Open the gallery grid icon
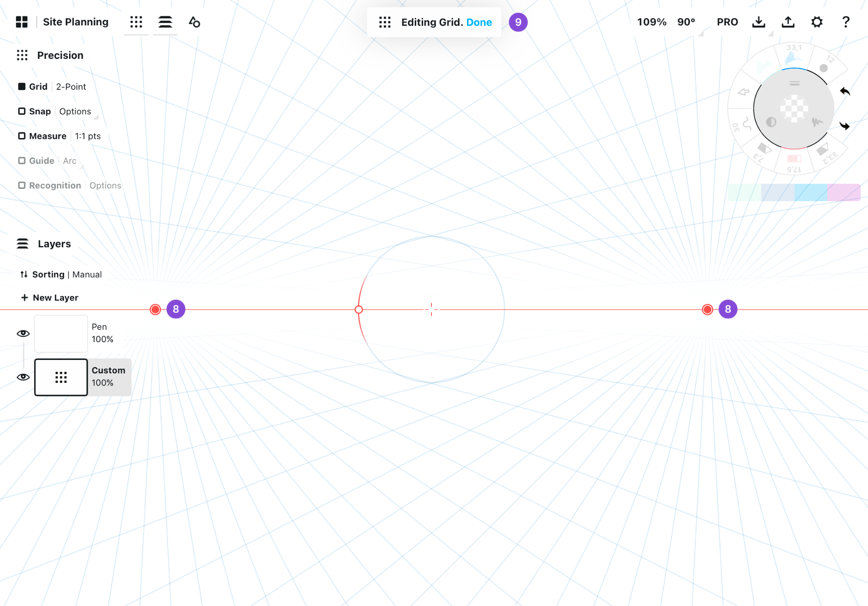The image size is (868, 606). coord(22,22)
